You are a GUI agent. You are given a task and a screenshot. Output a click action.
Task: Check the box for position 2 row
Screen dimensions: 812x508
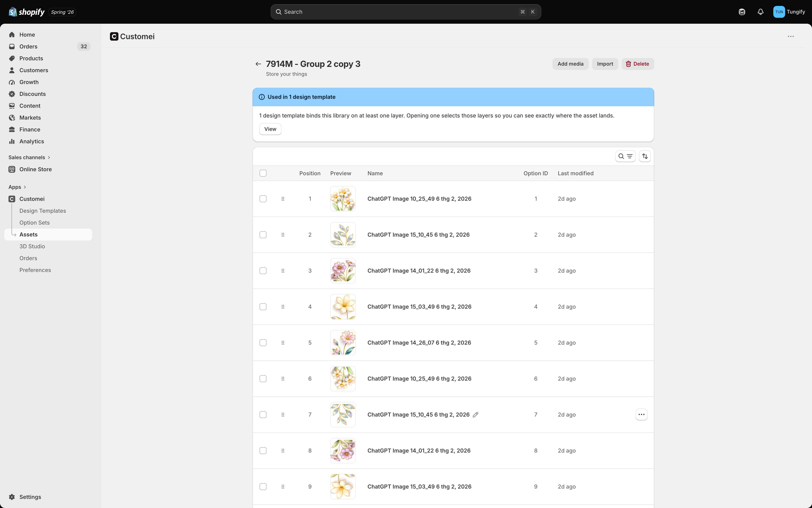tap(263, 235)
